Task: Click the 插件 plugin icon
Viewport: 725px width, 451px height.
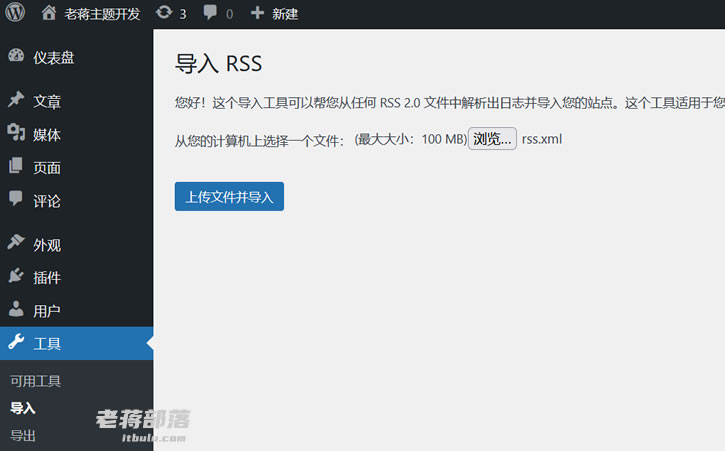Action: 16,276
